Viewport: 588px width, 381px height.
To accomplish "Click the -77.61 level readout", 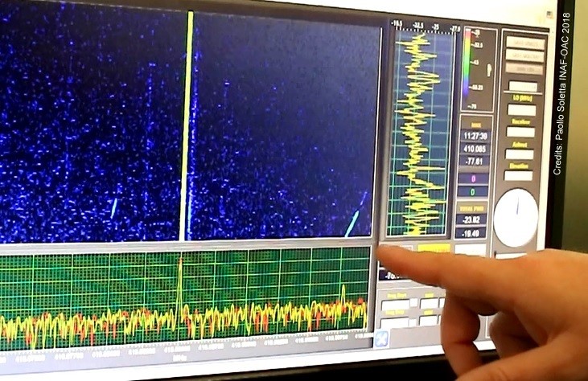I will pyautogui.click(x=473, y=161).
